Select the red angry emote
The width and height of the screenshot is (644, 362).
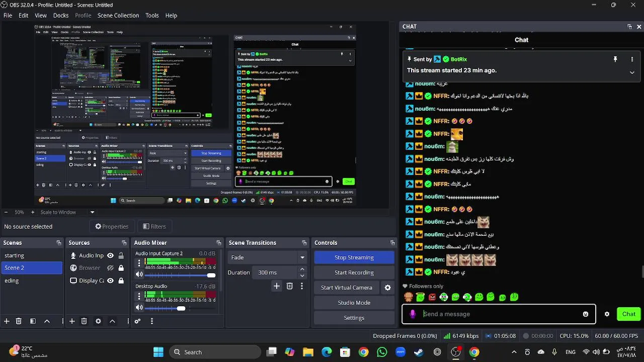point(432,297)
